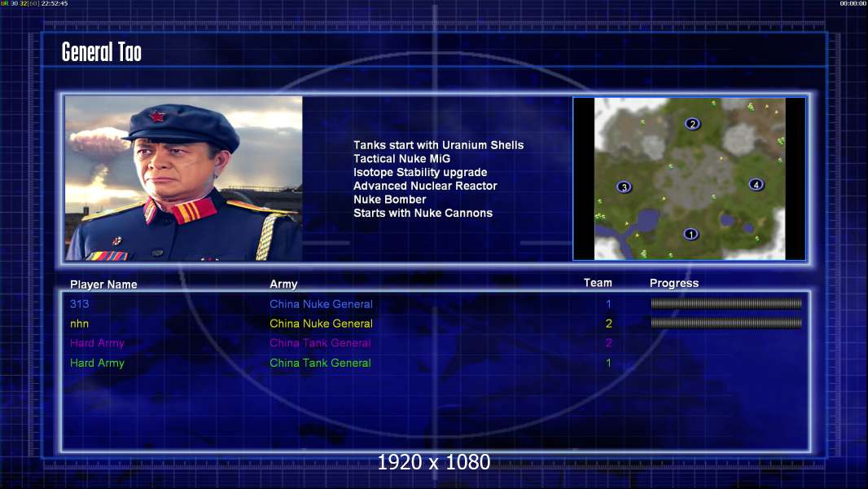Image resolution: width=868 pixels, height=489 pixels.
Task: Click China Nuke General in nhn's row
Action: coord(321,324)
